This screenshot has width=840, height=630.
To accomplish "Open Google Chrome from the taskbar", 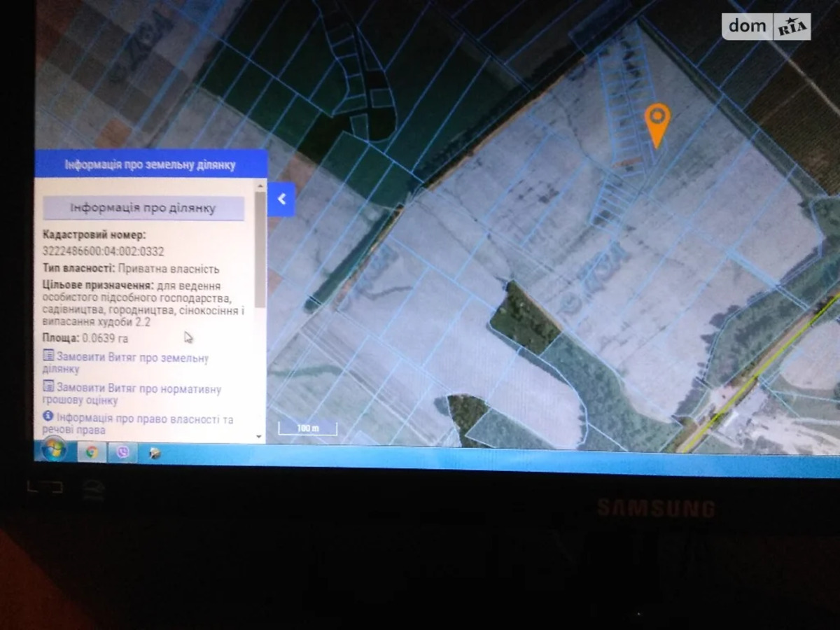I will coord(92,451).
